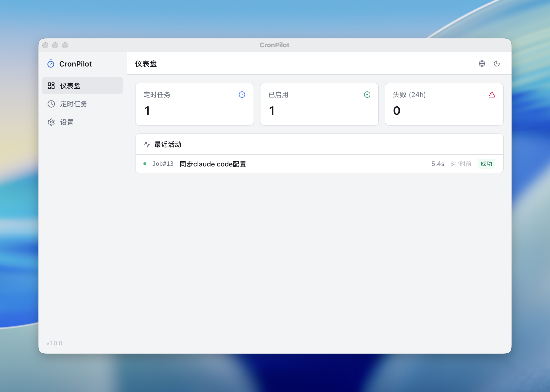This screenshot has width=550, height=392.
Task: Click the v1.0.0 version label
Action: click(x=54, y=343)
